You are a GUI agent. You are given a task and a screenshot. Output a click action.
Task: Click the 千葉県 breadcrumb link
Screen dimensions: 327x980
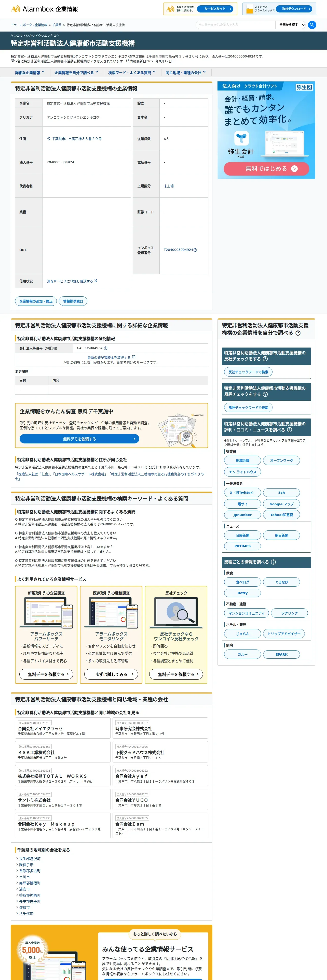[x=57, y=25]
